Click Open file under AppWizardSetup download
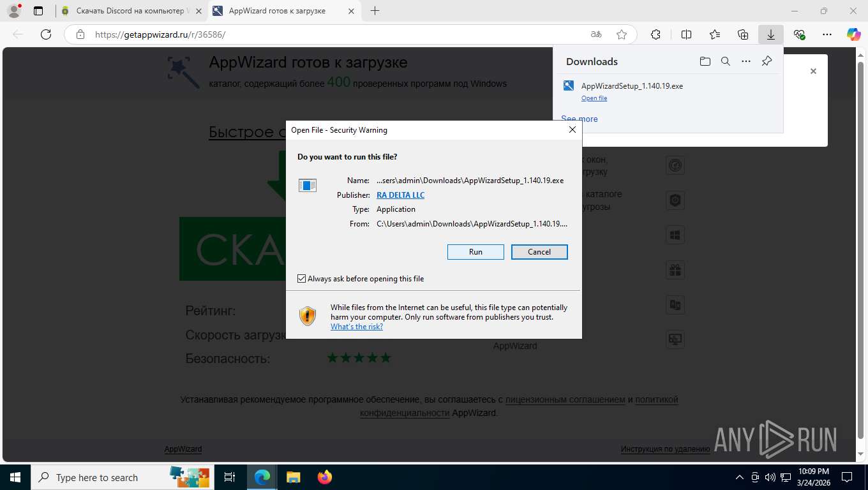This screenshot has width=868, height=490. tap(594, 98)
